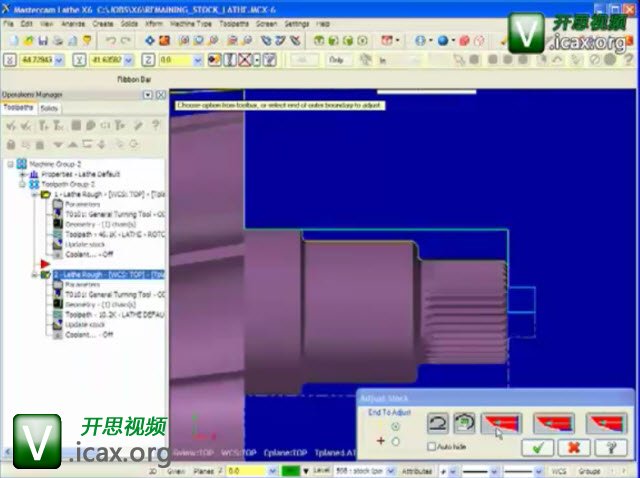Toggle the Auto hide checkbox
The image size is (640, 478).
(431, 447)
